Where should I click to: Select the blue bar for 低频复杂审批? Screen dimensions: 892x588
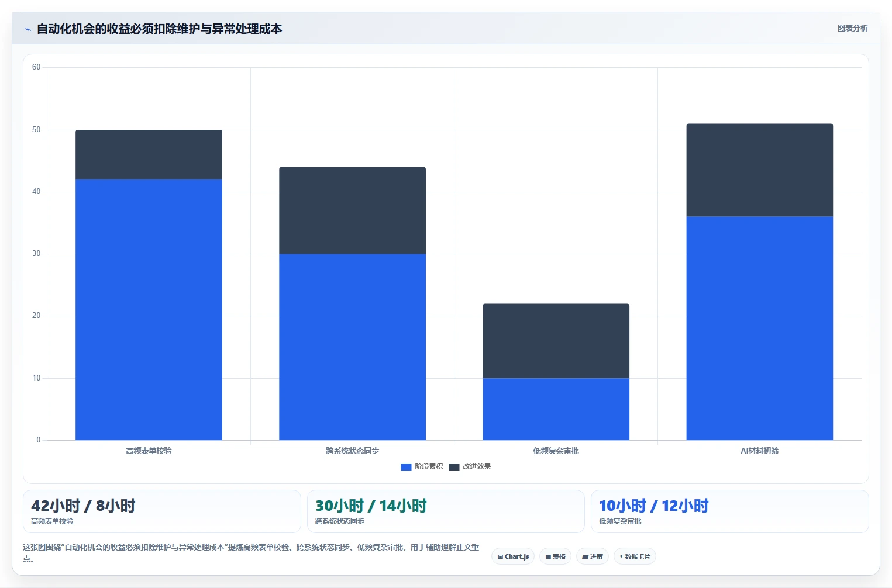556,409
